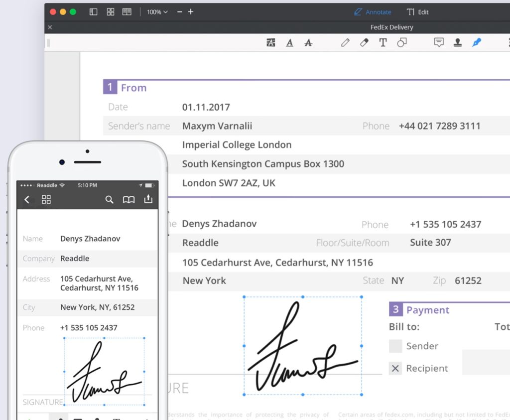510x420 pixels.
Task: Tap the signature on the iPhone screen
Action: (x=104, y=372)
